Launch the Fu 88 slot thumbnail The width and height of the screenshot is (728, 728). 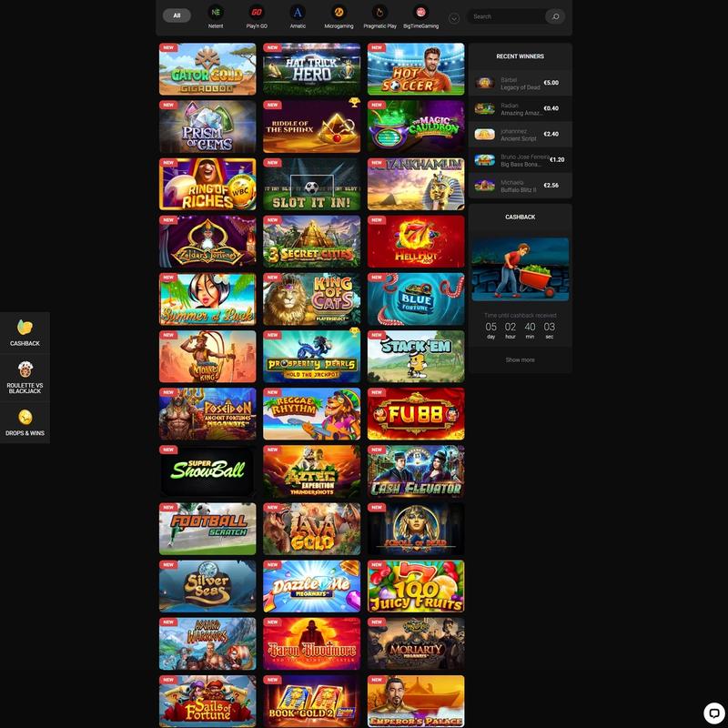pos(416,414)
